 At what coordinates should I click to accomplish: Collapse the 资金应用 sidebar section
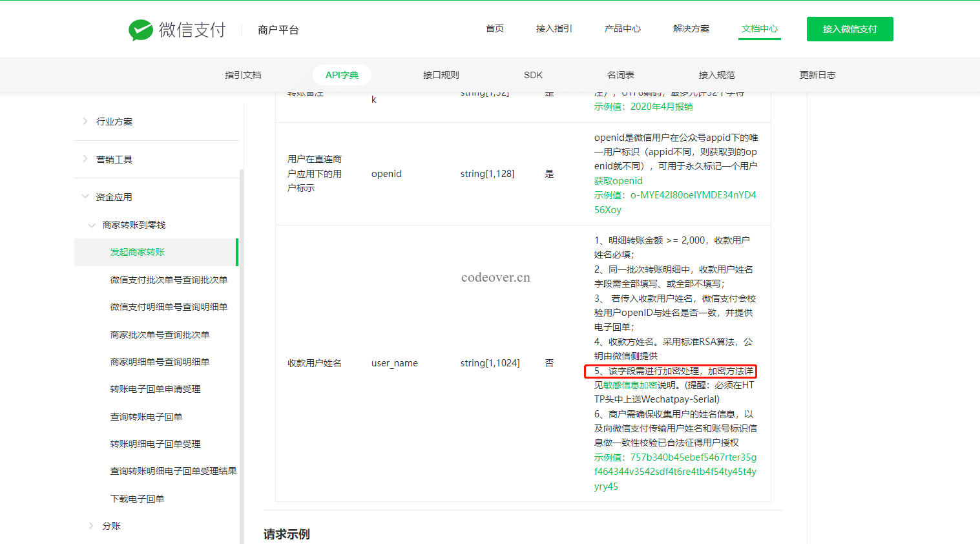(85, 196)
